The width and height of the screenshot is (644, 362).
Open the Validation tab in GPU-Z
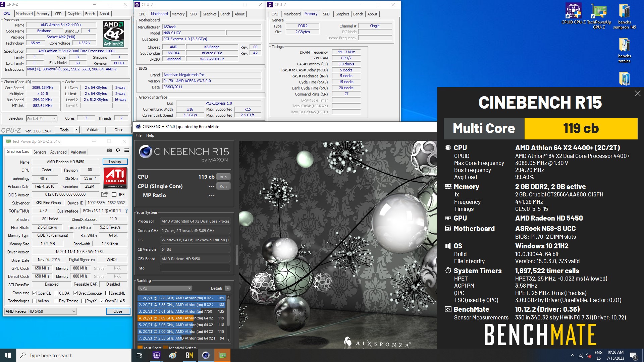point(78,152)
